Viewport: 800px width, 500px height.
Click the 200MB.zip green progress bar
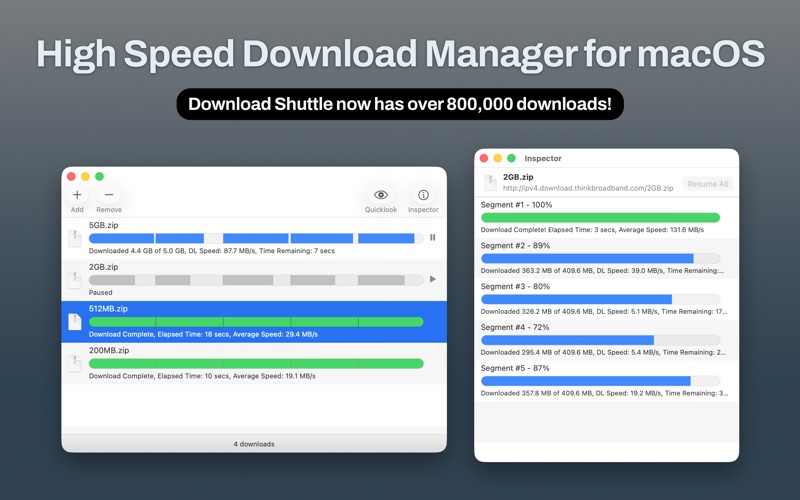256,363
